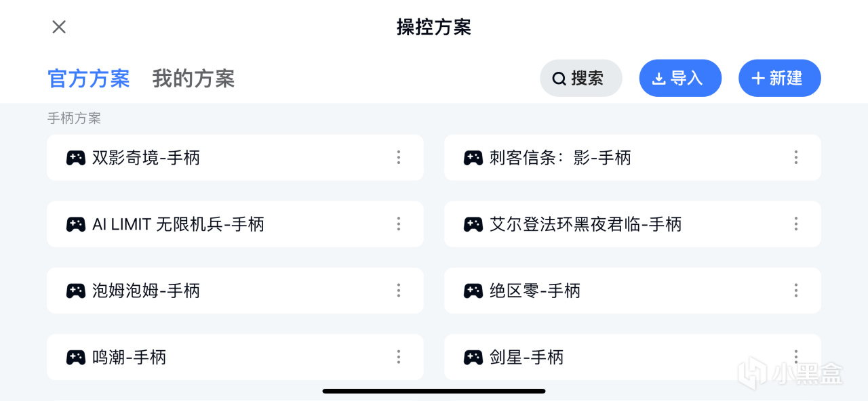Click the gamepad icon beside 刺客信条：影-手柄

click(x=473, y=158)
